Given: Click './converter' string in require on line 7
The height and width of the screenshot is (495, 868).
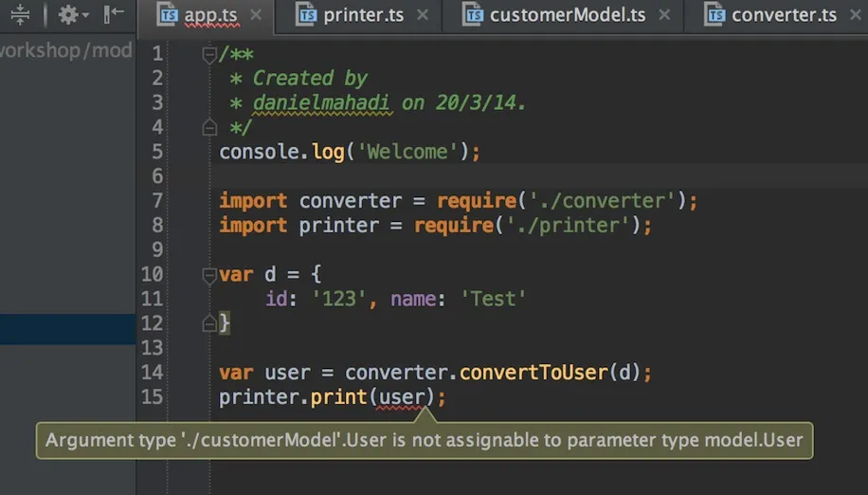Looking at the screenshot, I should (603, 200).
